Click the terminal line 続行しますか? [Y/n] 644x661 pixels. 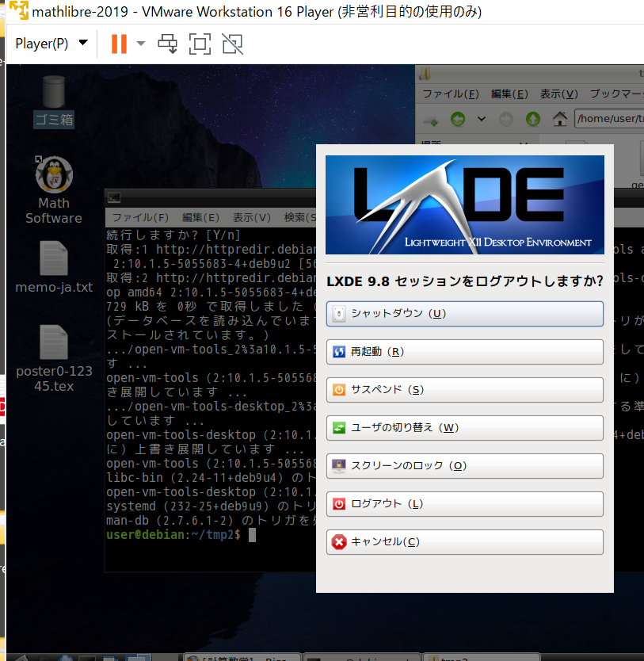[173, 235]
